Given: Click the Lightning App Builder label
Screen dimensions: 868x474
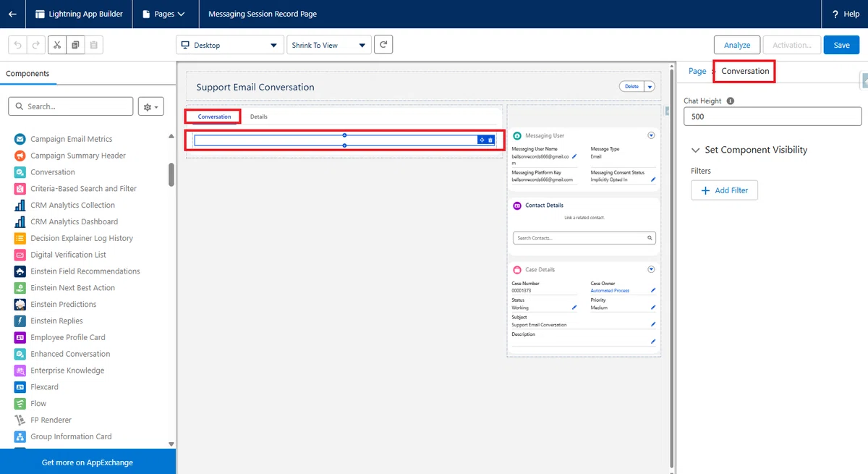Looking at the screenshot, I should [86, 14].
